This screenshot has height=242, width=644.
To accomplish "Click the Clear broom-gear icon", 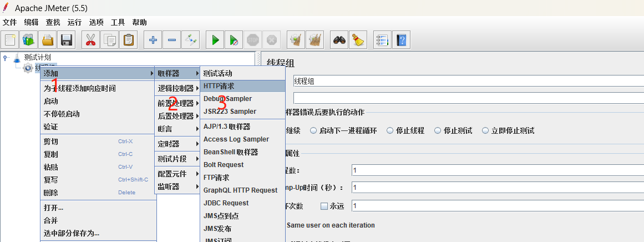I will pyautogui.click(x=296, y=41).
